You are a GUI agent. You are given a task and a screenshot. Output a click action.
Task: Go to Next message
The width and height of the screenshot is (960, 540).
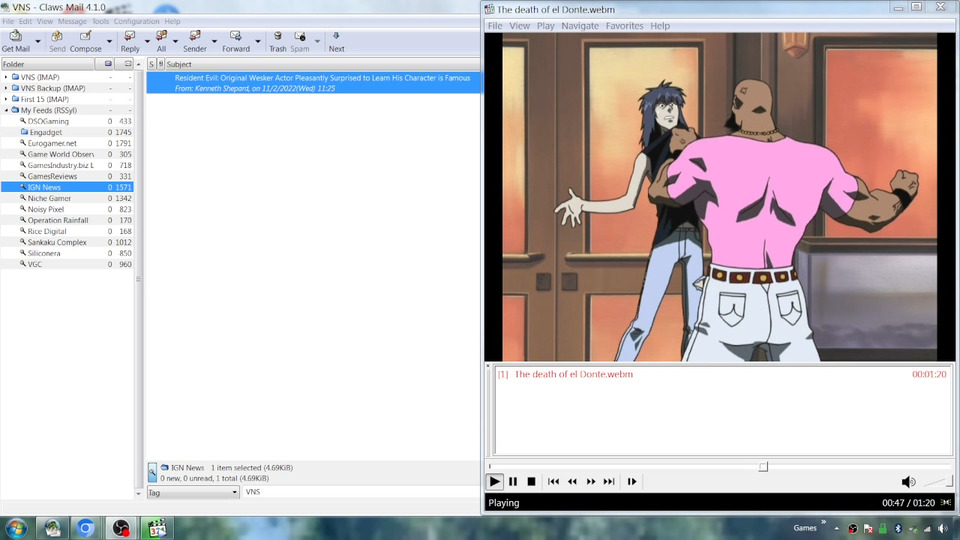pos(336,41)
